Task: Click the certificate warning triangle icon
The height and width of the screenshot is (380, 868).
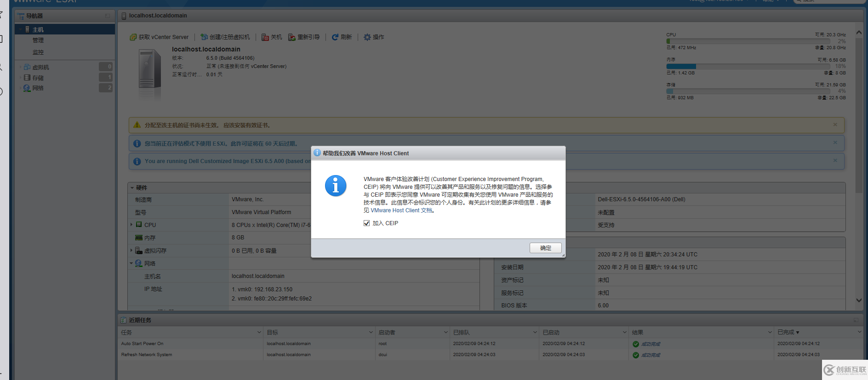Action: [x=137, y=125]
